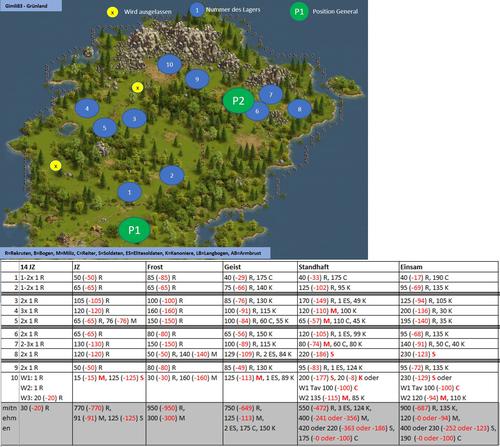Click yellow x marker in southwest
Screen dimensions: 500x447
tap(56, 166)
